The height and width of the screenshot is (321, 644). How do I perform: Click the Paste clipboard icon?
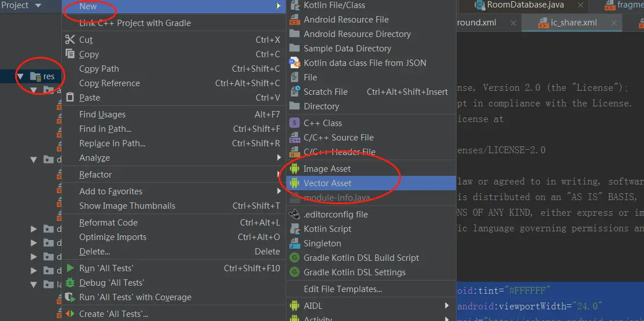[70, 97]
